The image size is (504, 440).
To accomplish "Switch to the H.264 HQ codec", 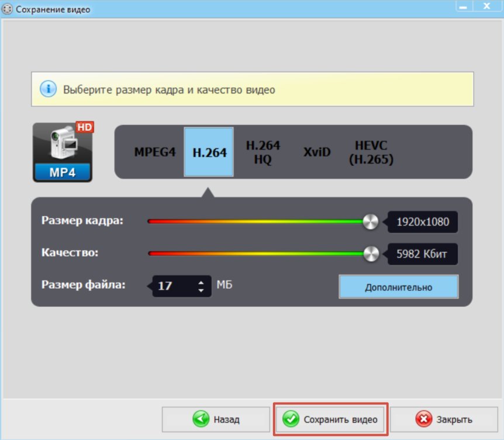I will (263, 153).
